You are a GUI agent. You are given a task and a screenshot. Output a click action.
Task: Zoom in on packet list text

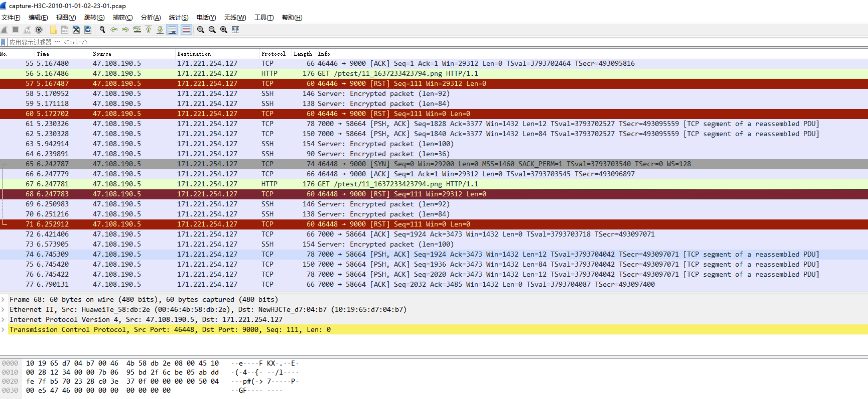coord(201,30)
